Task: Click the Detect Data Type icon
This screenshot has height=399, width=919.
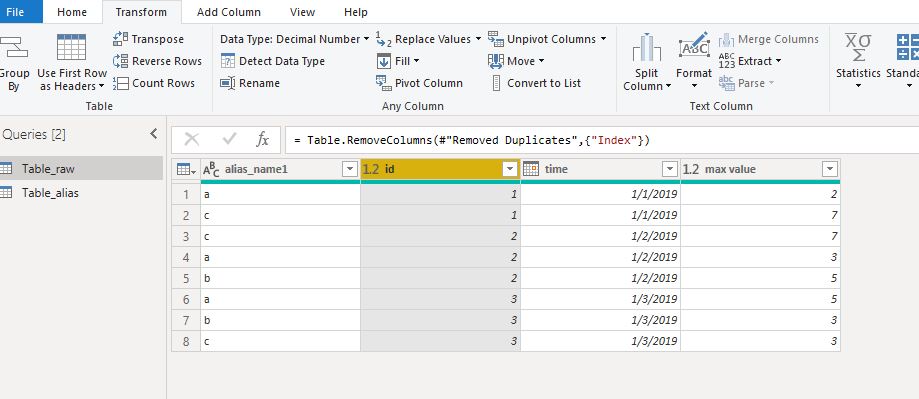Action: [x=228, y=61]
